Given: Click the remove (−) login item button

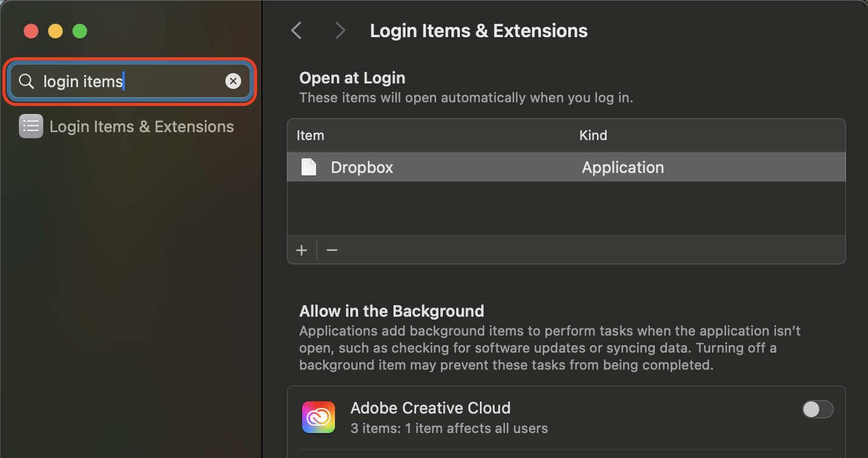Looking at the screenshot, I should point(331,250).
